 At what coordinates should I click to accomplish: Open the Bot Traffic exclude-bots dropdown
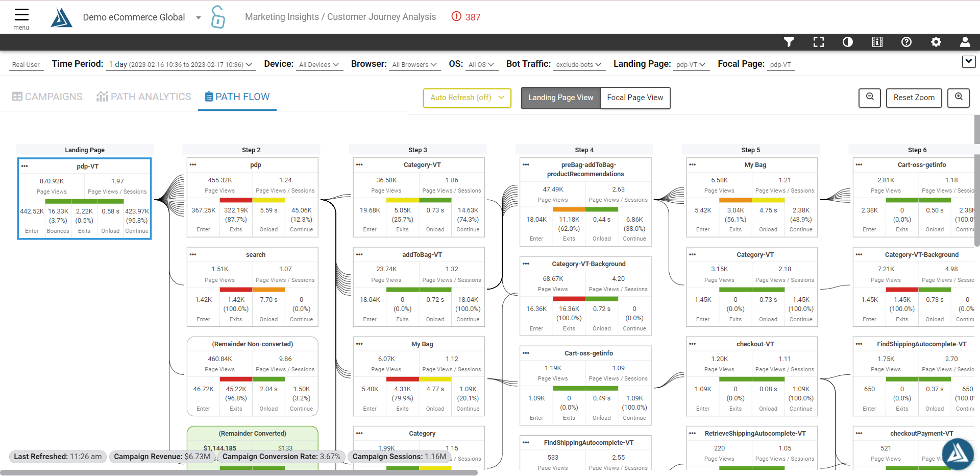[x=578, y=64]
